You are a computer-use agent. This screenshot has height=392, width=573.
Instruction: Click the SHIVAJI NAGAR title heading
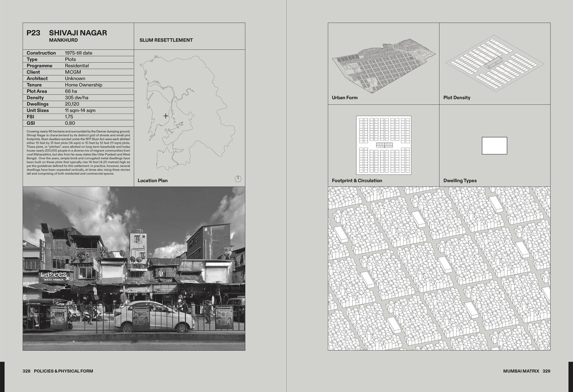coord(78,33)
